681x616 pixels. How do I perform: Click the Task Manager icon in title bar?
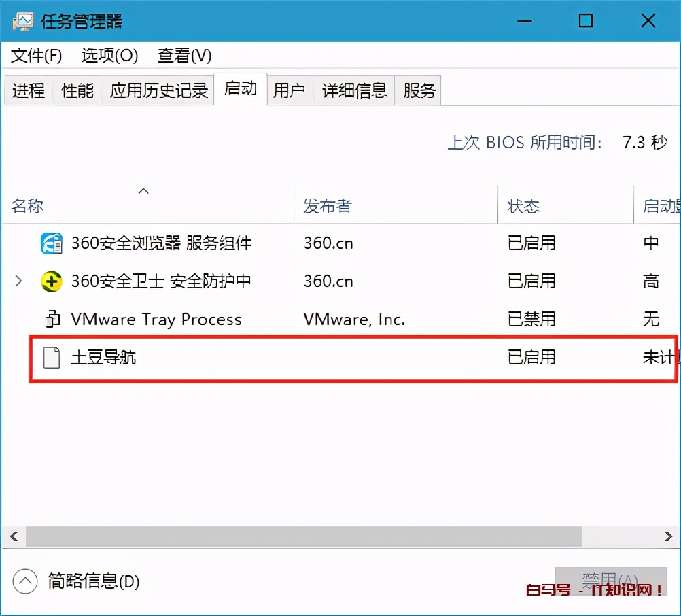coord(22,21)
